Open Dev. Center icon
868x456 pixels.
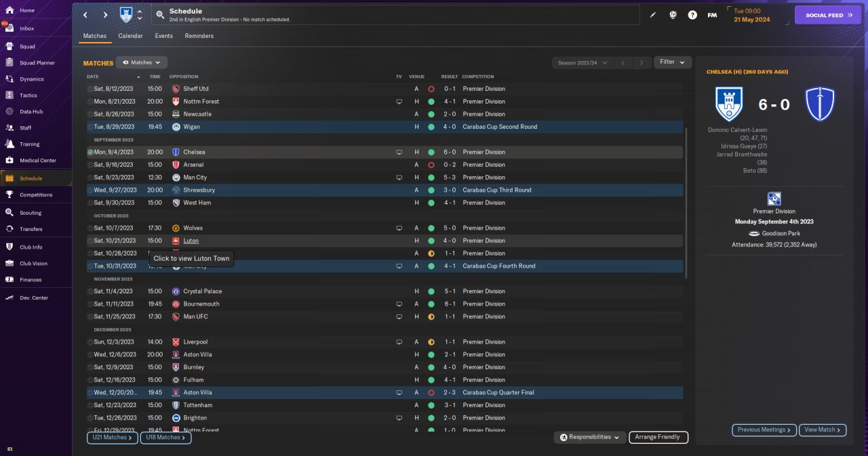click(x=9, y=298)
